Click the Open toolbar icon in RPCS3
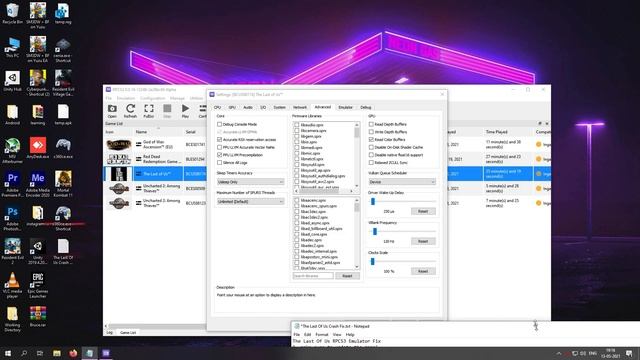The height and width of the screenshot is (360, 640). tap(112, 111)
